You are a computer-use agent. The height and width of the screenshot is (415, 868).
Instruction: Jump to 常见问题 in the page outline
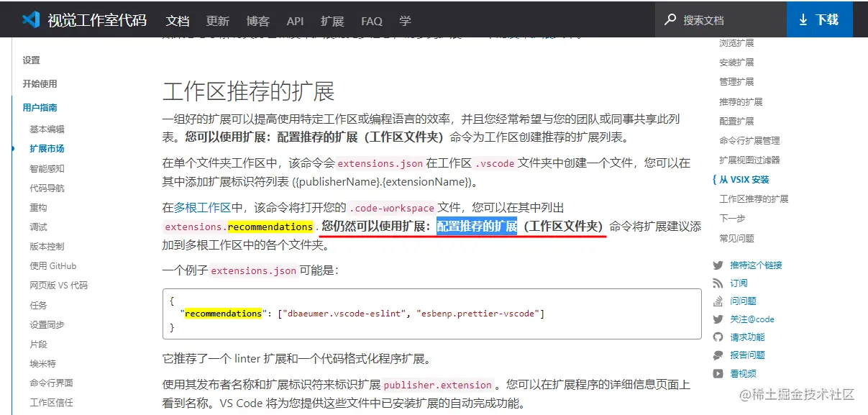(x=736, y=238)
